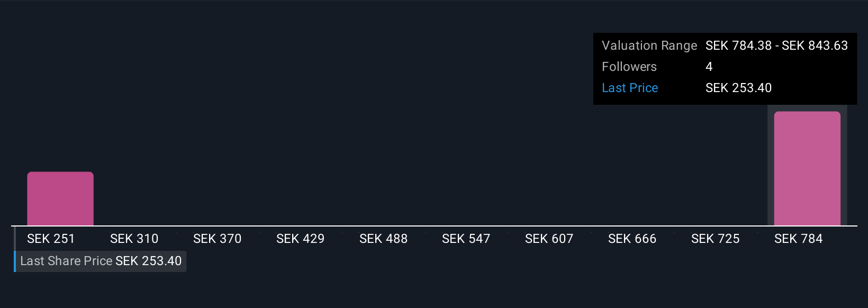Click the Valuation Range label in tooltip
This screenshot has width=868, height=308.
pyautogui.click(x=649, y=46)
